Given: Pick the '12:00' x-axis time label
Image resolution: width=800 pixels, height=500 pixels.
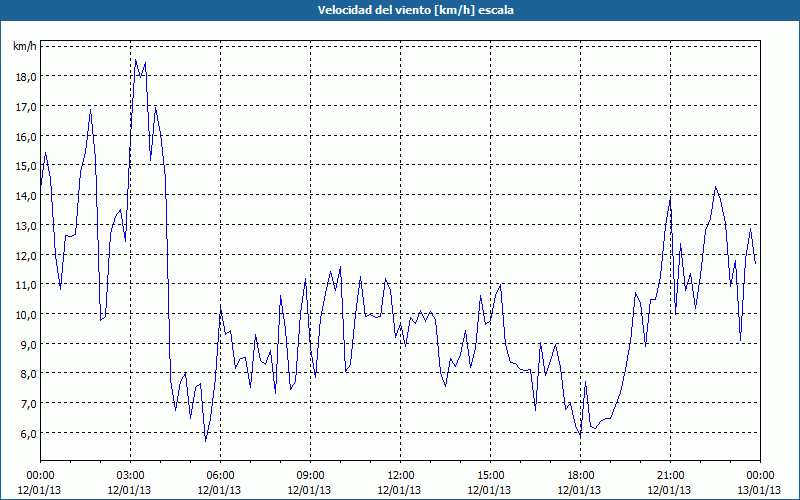Looking at the screenshot, I should pyautogui.click(x=400, y=476).
